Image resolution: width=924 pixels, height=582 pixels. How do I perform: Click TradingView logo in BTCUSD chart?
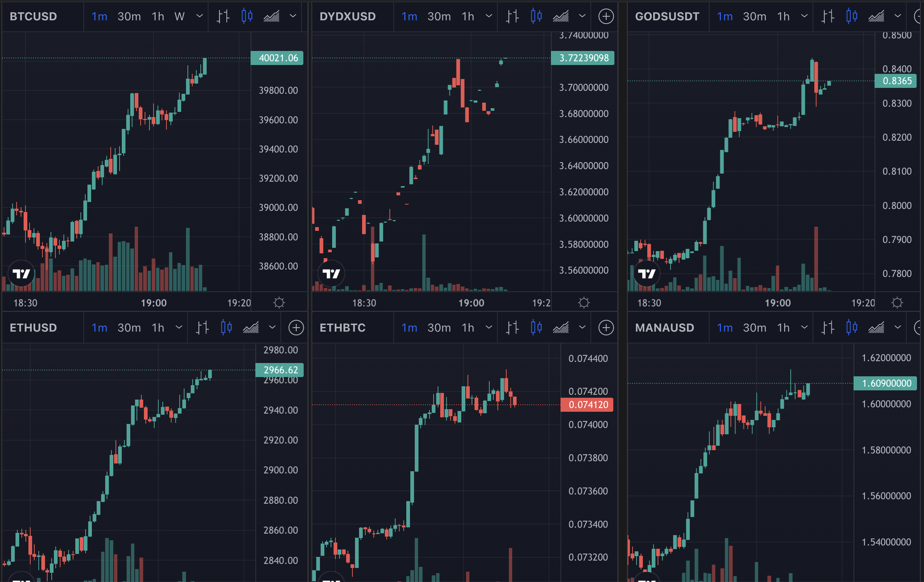tap(21, 273)
